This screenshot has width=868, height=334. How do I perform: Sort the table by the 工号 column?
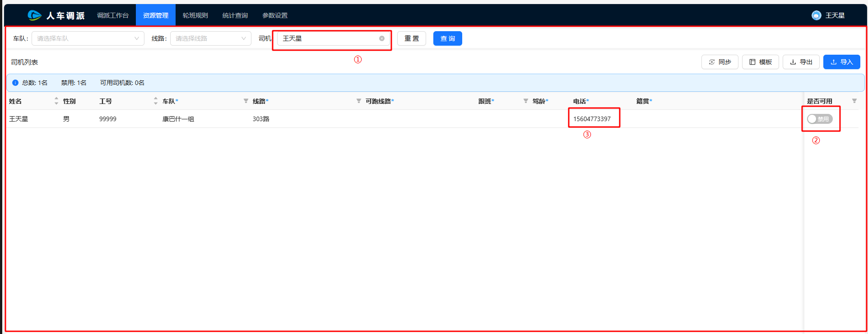tap(156, 101)
